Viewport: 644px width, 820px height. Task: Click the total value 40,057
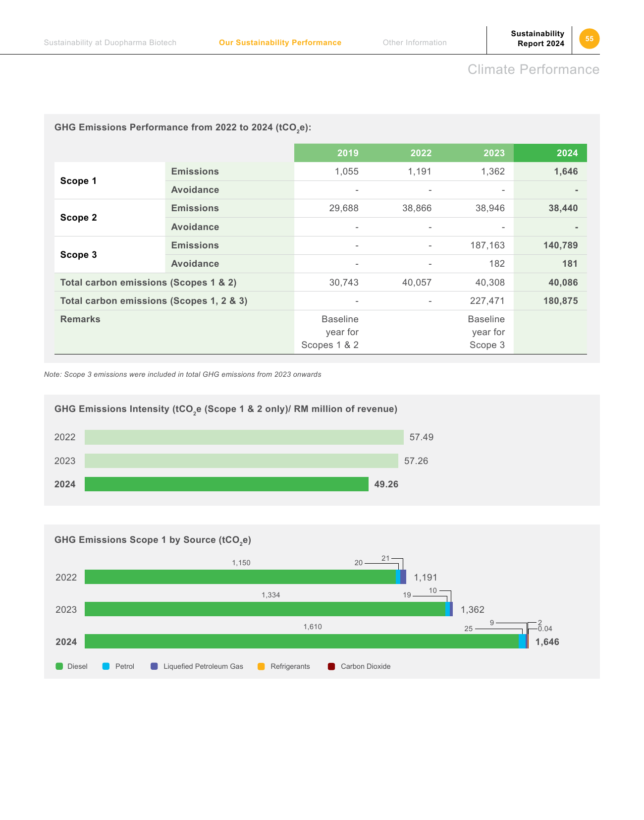(x=417, y=283)
